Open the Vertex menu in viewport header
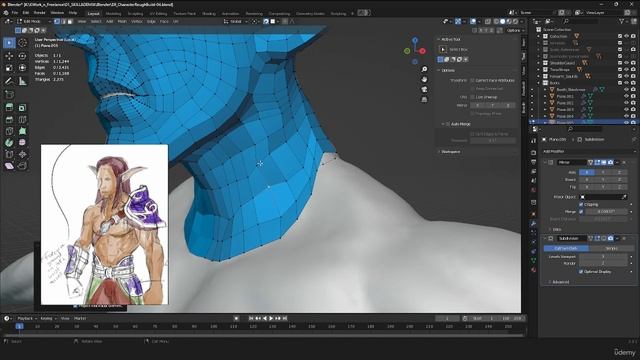This screenshot has height=360, width=640. coord(137,21)
